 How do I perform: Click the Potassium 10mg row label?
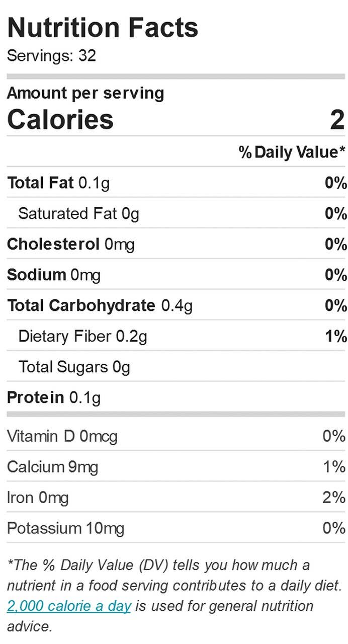click(65, 528)
